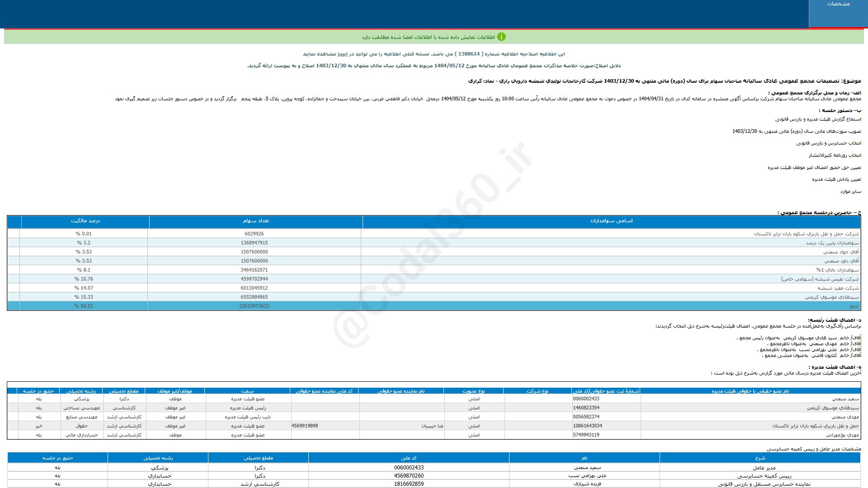868x488 pixels.
Task: Select ownership percent 3.2
Action: pos(84,243)
